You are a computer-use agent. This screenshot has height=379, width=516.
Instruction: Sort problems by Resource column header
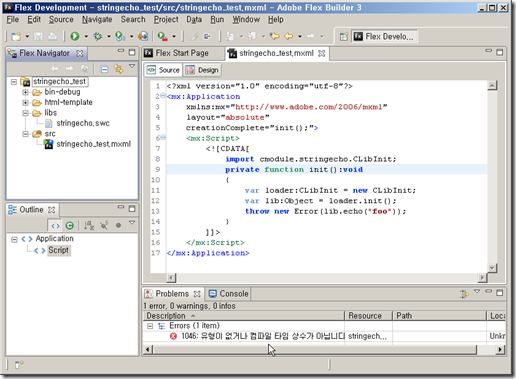[368, 316]
